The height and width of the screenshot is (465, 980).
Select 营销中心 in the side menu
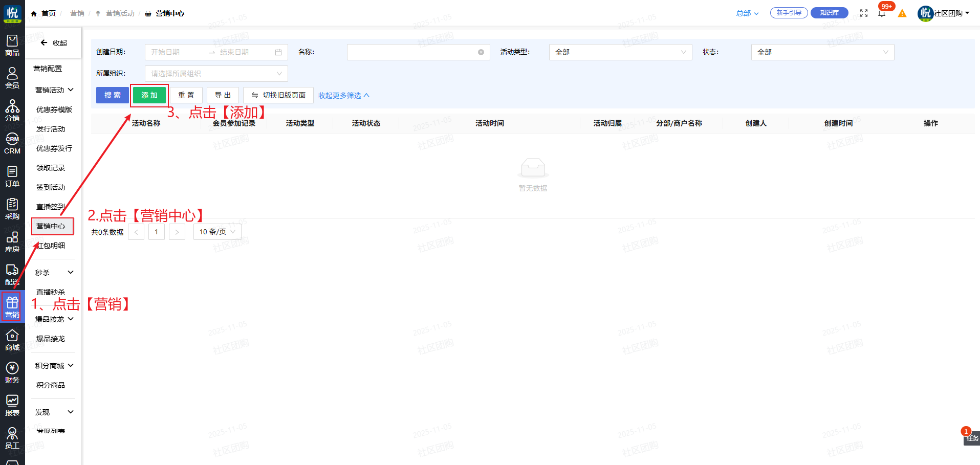point(51,226)
